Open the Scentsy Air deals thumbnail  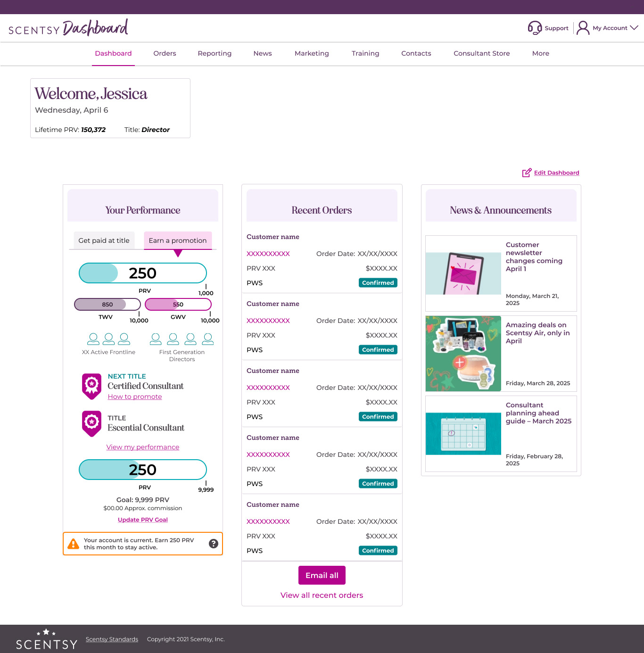(x=463, y=354)
